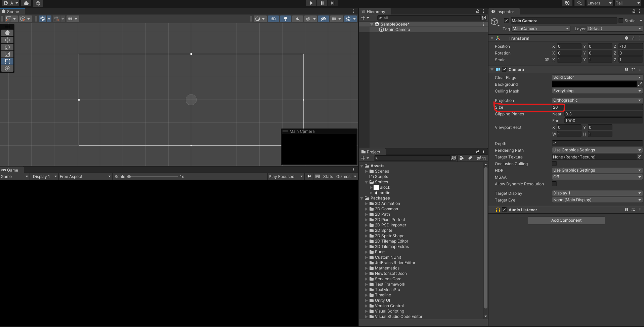Select the Scale tool
The image size is (644, 327).
pos(7,54)
